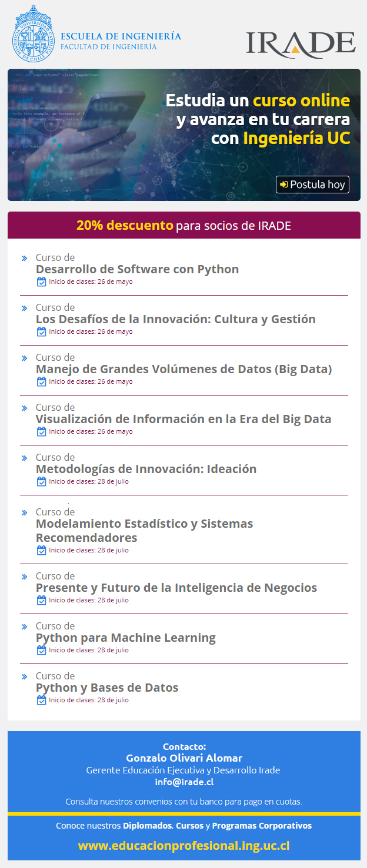
Task: Click the calendar icon under Presente y Futuro de la Inteligencia de Negocios
Action: point(42,600)
